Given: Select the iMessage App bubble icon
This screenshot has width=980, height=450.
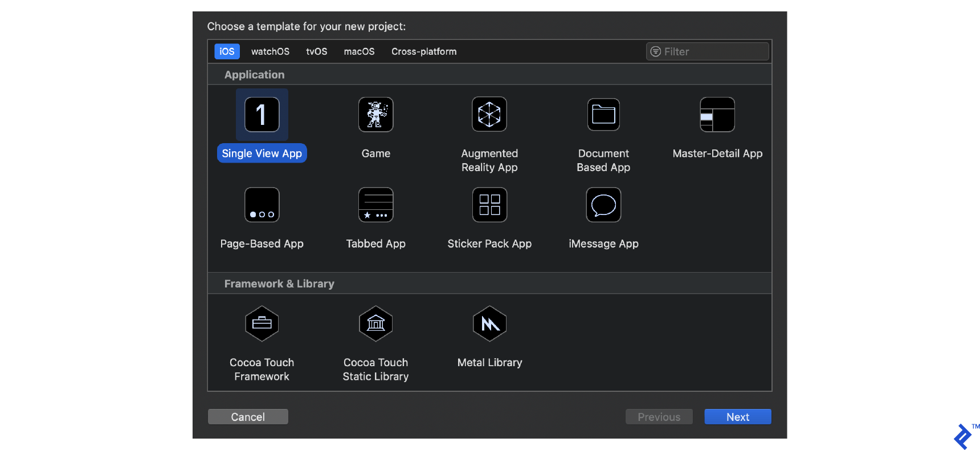Looking at the screenshot, I should click(x=603, y=205).
